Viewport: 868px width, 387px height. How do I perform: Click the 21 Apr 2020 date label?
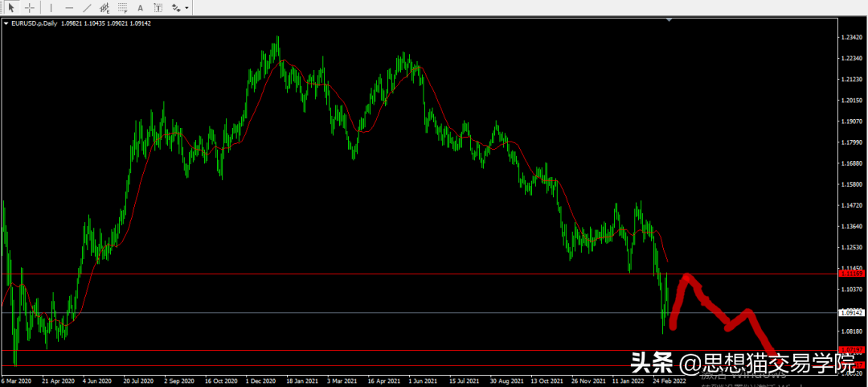click(58, 381)
